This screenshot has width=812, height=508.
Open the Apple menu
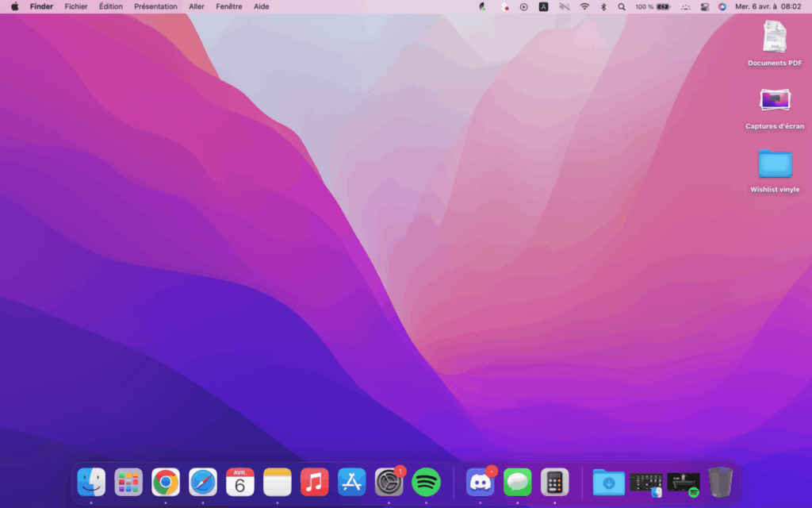tap(14, 6)
